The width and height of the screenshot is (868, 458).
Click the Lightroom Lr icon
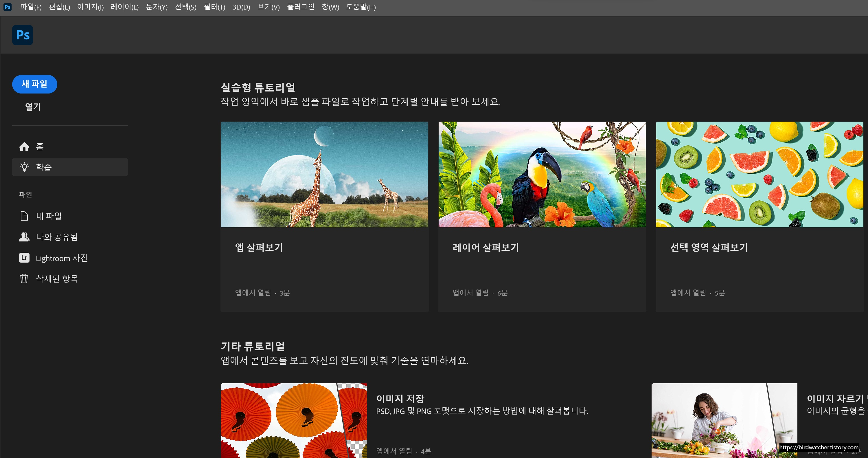pyautogui.click(x=24, y=258)
